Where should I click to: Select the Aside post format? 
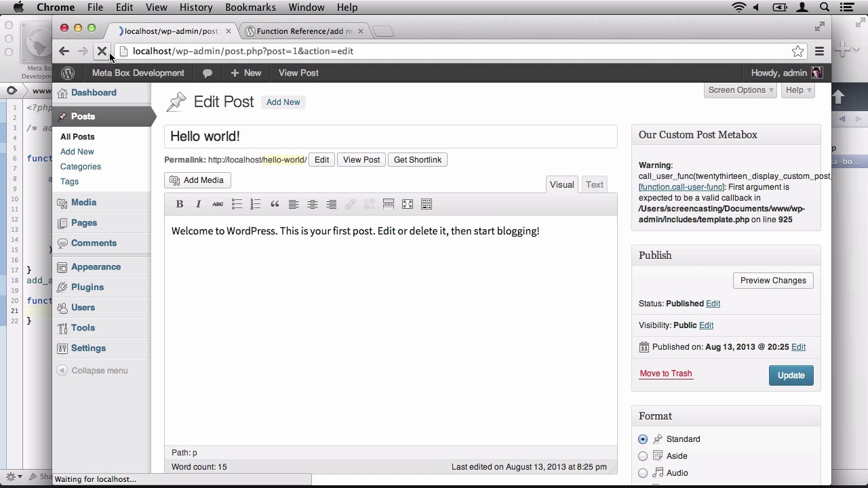coord(643,456)
